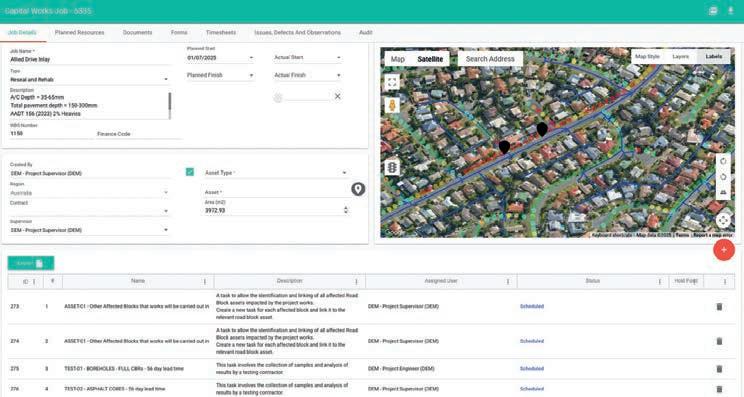This screenshot has width=744, height=397.
Task: Switch to the Timesheets tab
Action: [x=221, y=32]
